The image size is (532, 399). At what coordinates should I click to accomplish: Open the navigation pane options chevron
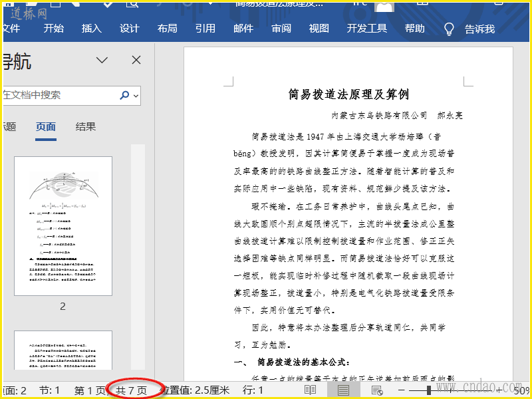click(x=102, y=61)
